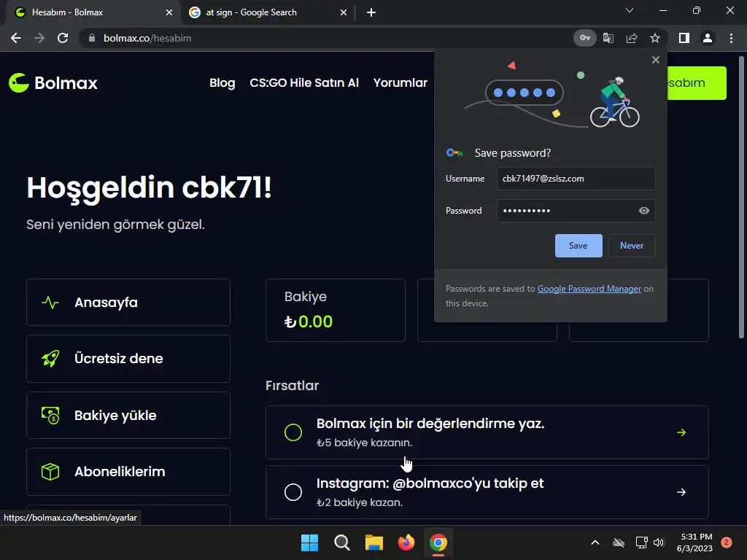The width and height of the screenshot is (747, 560).
Task: Click the Username field in the password popup
Action: pos(576,179)
